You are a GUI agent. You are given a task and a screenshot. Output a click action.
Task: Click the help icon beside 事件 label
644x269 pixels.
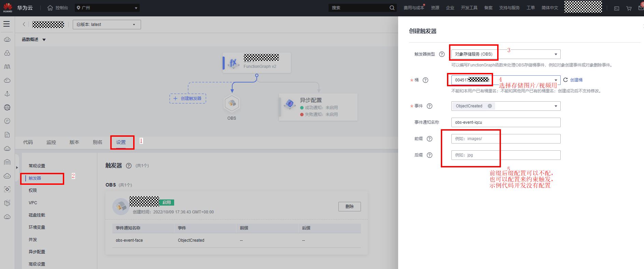click(x=430, y=106)
